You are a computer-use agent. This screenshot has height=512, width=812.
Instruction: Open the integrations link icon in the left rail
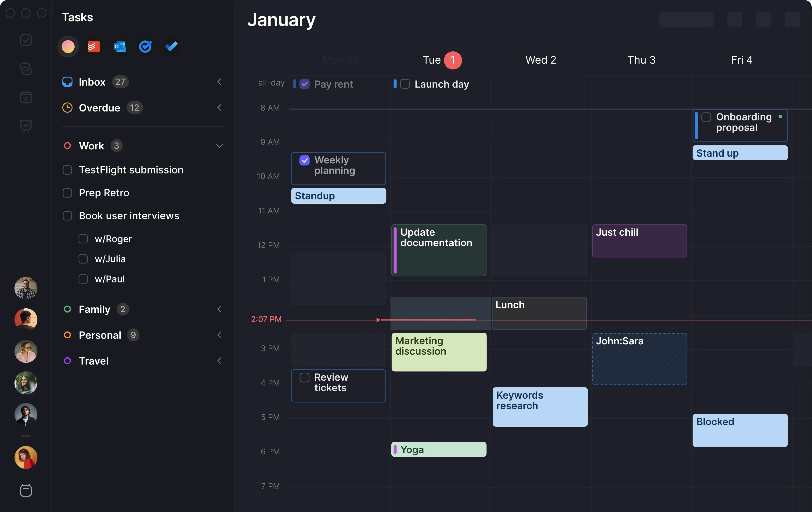click(26, 69)
